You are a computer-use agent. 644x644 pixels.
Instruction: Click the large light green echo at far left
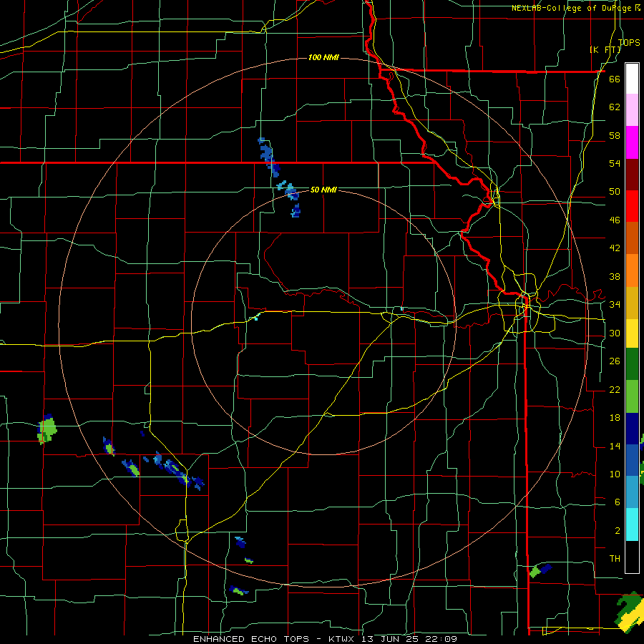click(x=47, y=429)
